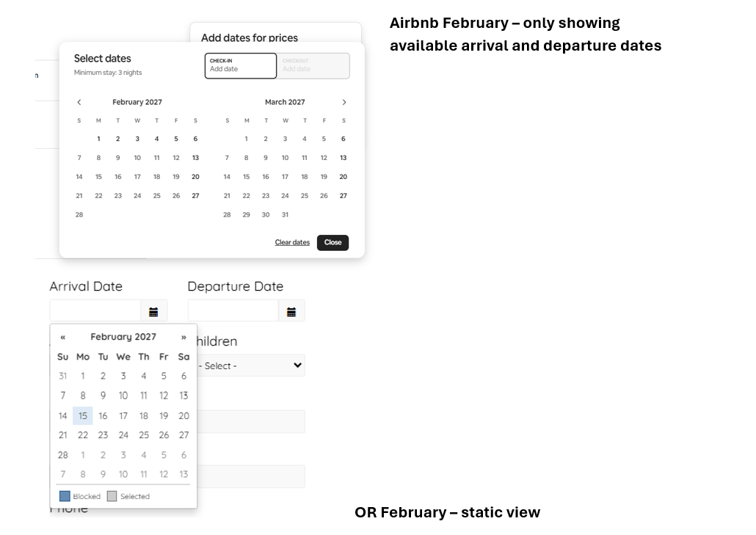
Task: Select the Checkout Add date field
Action: 313,66
